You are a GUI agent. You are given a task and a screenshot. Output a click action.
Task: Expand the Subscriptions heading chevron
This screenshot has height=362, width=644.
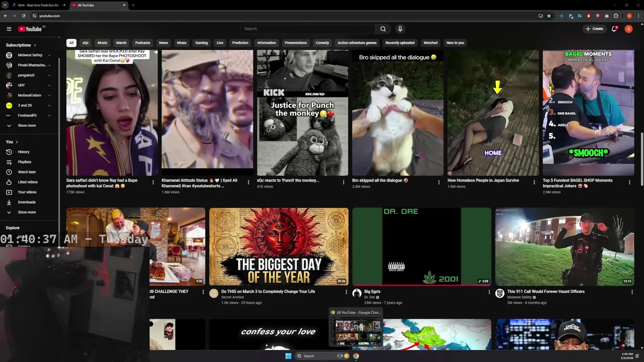coord(35,45)
